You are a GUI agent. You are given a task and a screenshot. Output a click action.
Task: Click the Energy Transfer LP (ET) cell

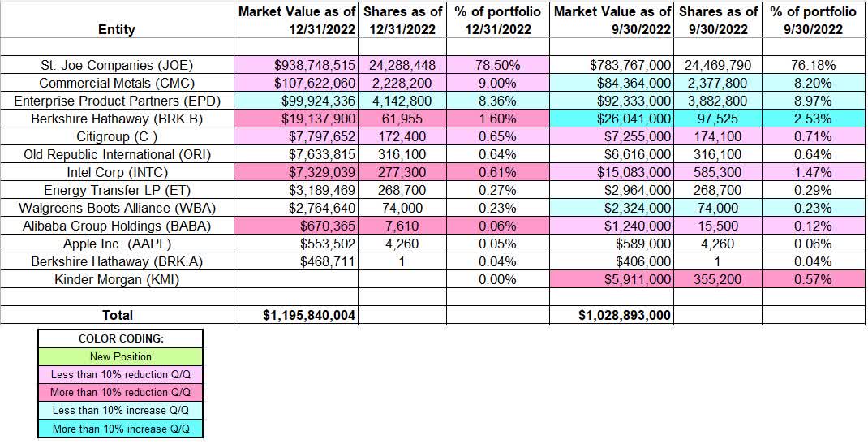click(x=117, y=190)
